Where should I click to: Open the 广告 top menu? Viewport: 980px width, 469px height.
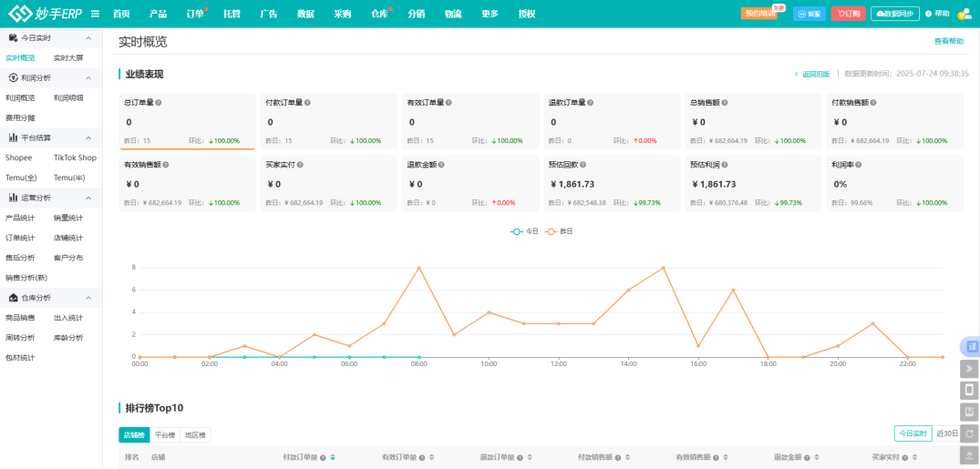click(x=269, y=14)
